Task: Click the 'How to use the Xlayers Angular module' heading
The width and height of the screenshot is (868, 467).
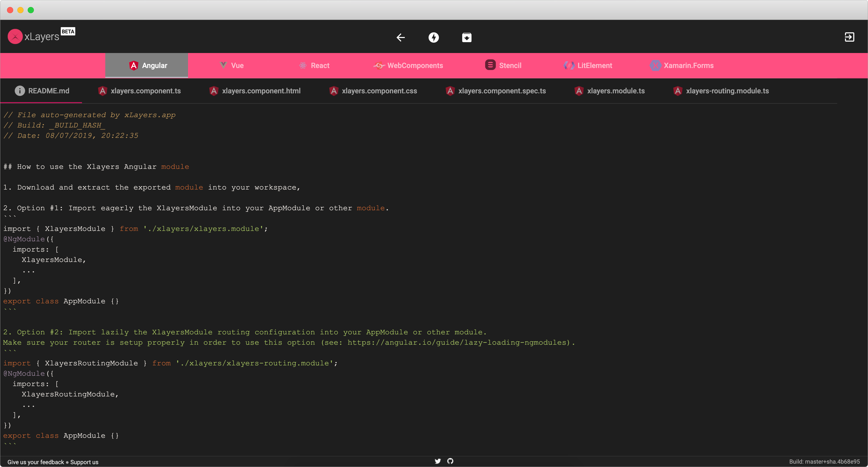Action: click(x=96, y=167)
